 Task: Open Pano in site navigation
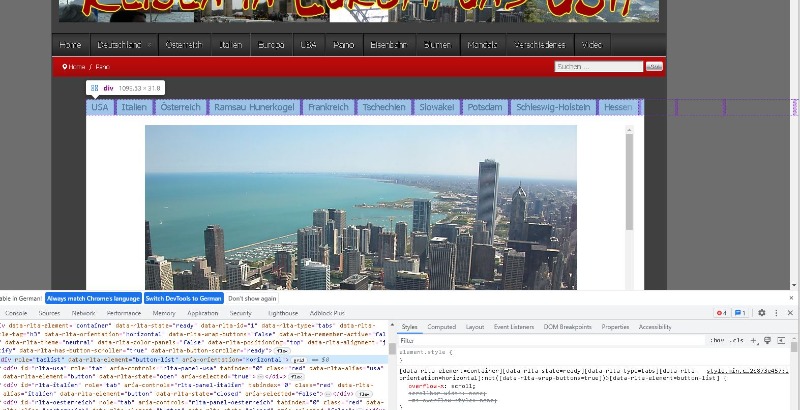[344, 45]
